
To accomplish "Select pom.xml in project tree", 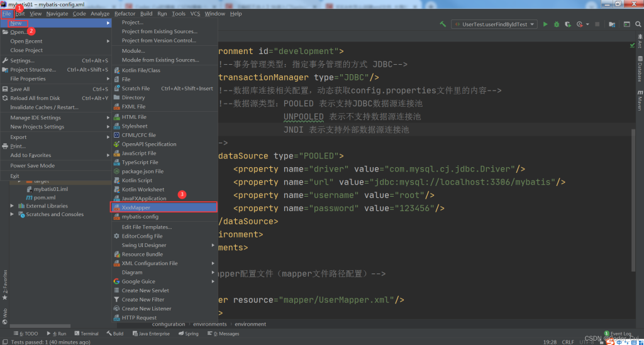I will tap(45, 198).
